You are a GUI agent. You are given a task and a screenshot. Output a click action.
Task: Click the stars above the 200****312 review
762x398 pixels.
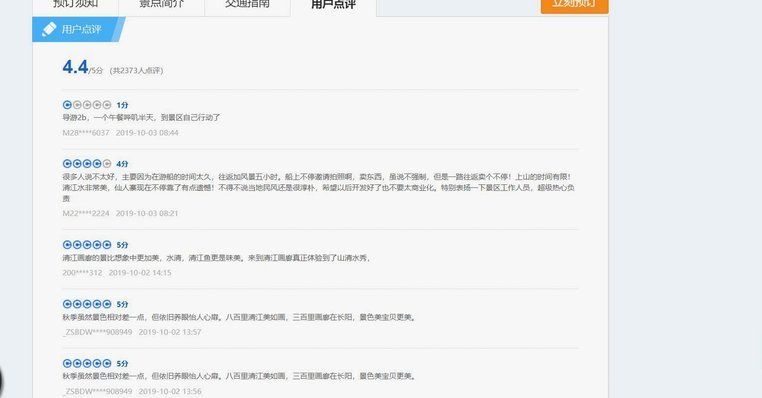pos(87,244)
